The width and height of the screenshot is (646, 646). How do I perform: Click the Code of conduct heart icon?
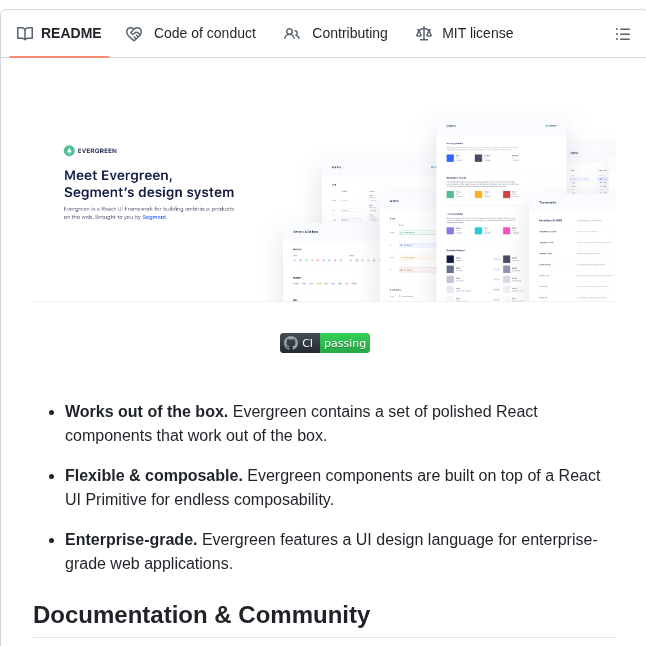(x=134, y=34)
